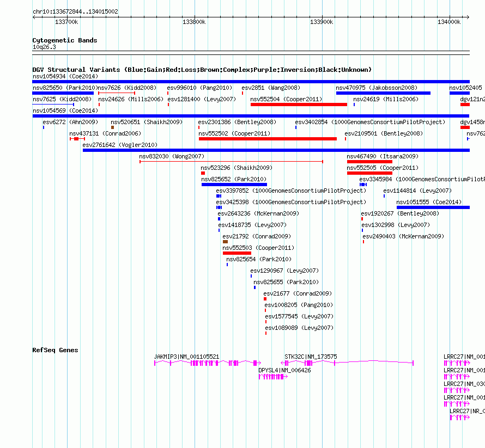This screenshot has height=448, width=485.
Task: Select esv1290967 (Levy2007) variant label
Action: pyautogui.click(x=284, y=271)
